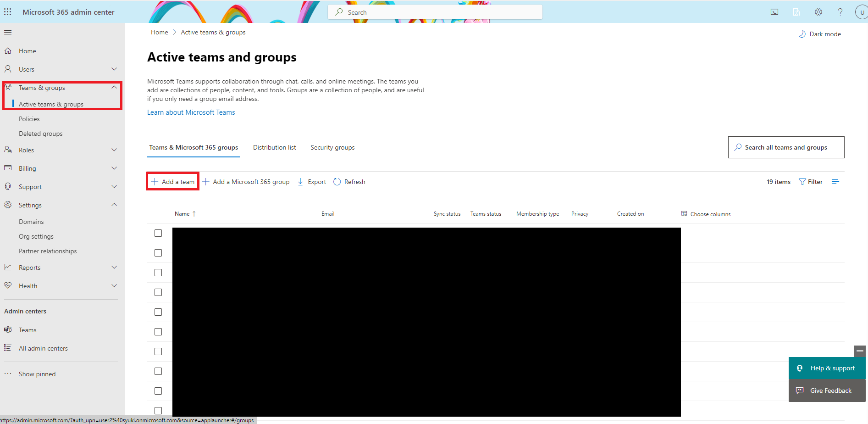Click the Add a team button
Screen dimensions: 868x424
click(x=173, y=182)
